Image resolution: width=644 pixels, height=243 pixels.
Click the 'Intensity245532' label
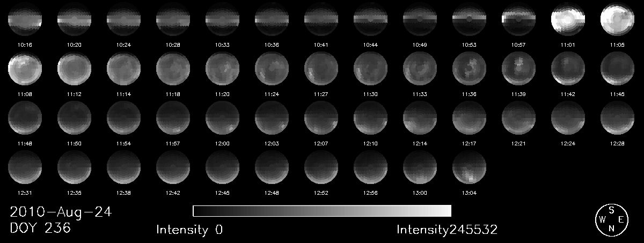pos(447,230)
